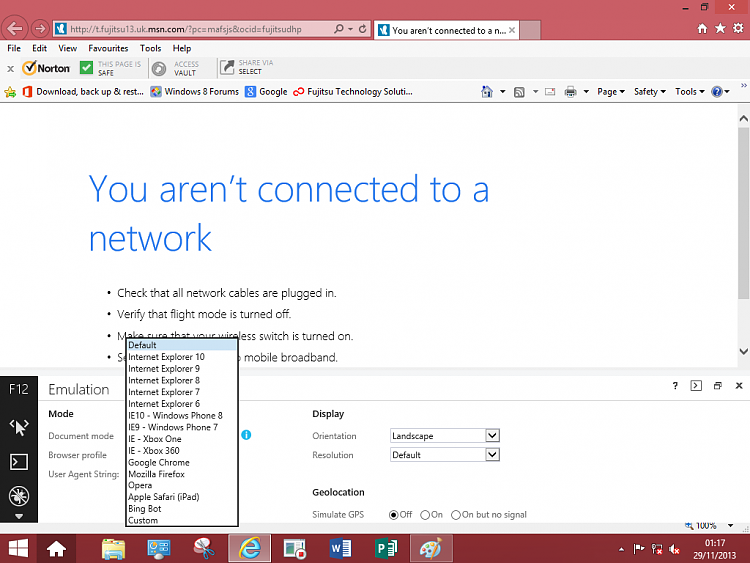This screenshot has height=563, width=750.
Task: Expand the Home page dropdown arrow
Action: tap(502, 91)
